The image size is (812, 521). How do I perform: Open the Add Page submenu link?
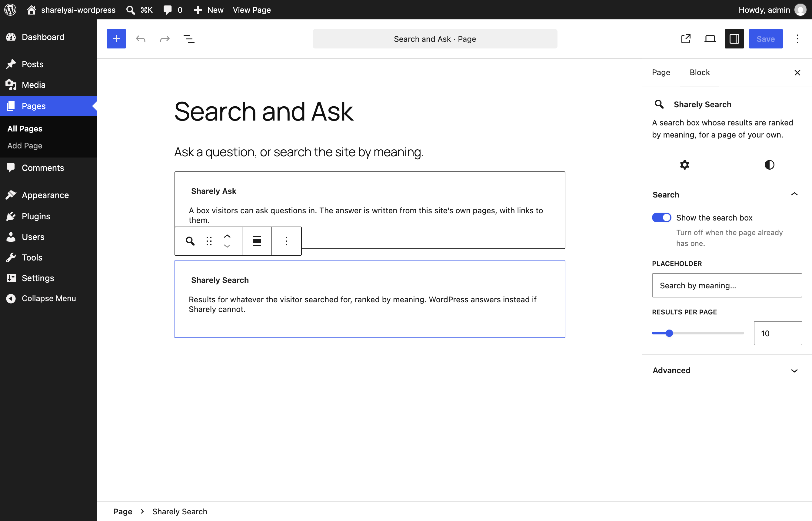25,145
